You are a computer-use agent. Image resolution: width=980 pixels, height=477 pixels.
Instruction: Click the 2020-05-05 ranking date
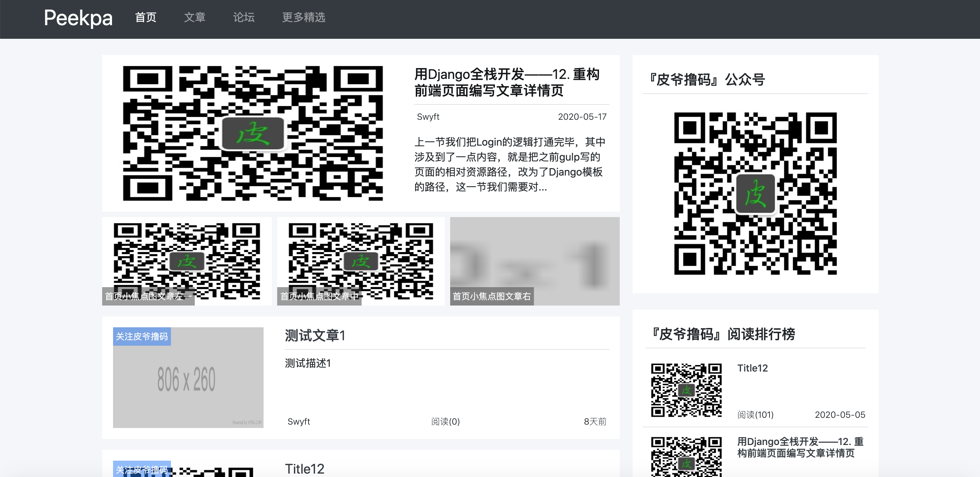point(840,414)
